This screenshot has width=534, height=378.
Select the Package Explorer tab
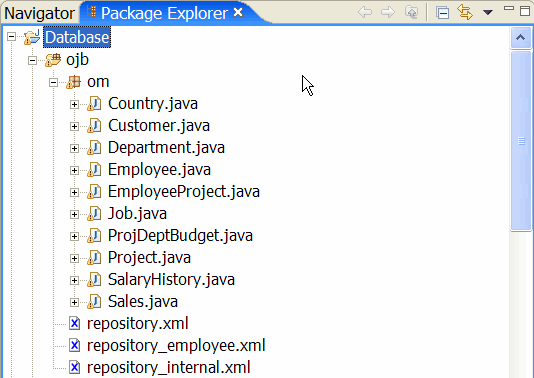(x=164, y=13)
